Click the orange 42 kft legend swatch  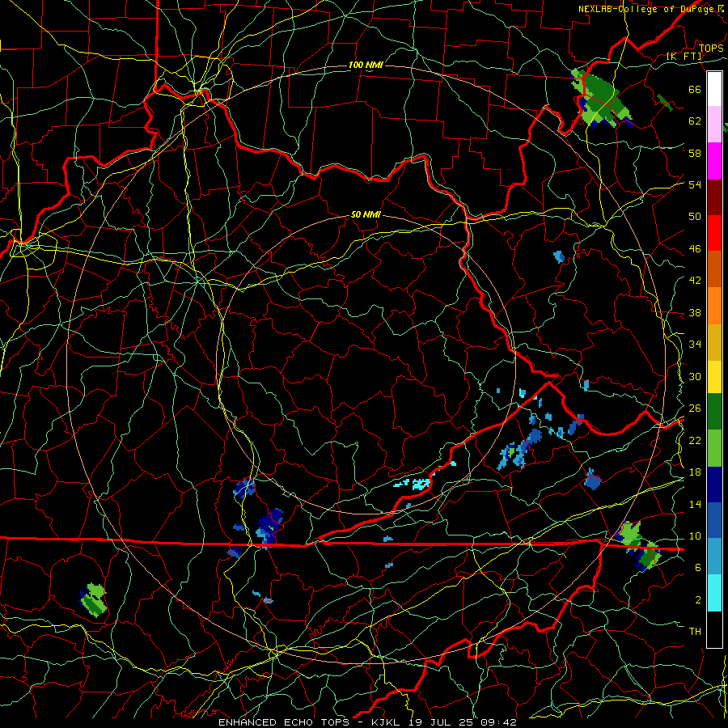pos(714,305)
